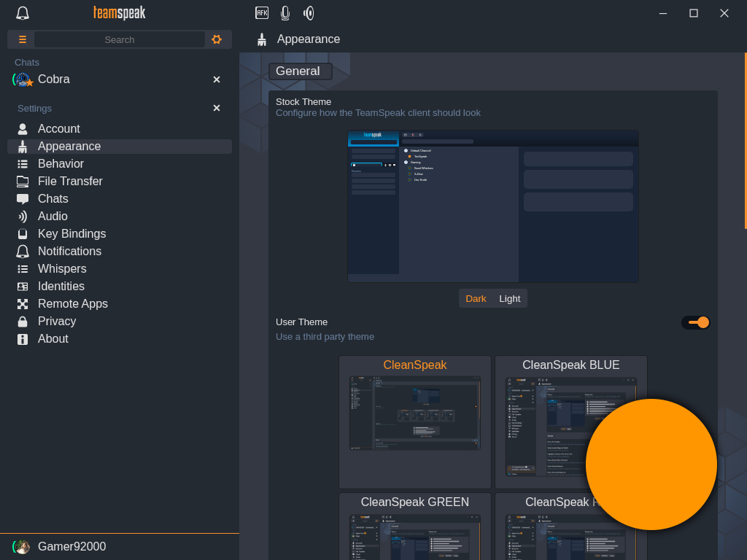The image size is (747, 560).
Task: Click the Search input field
Action: pos(120,39)
